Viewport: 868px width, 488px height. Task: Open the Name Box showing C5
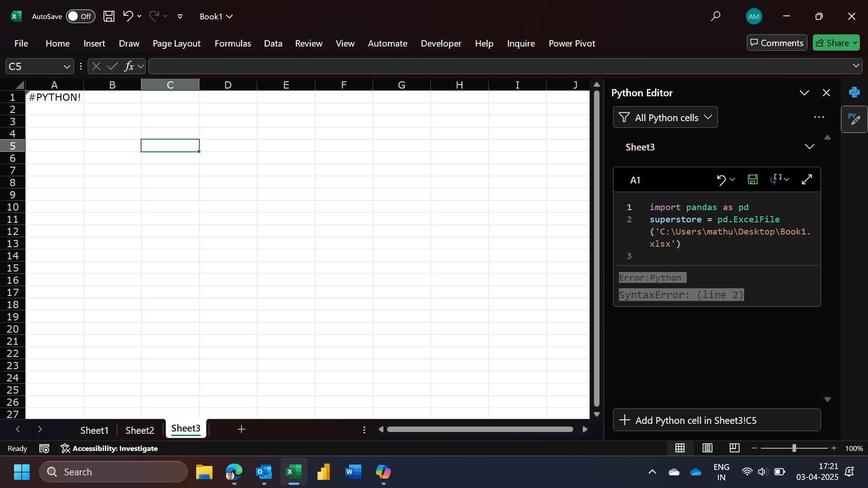(x=38, y=66)
